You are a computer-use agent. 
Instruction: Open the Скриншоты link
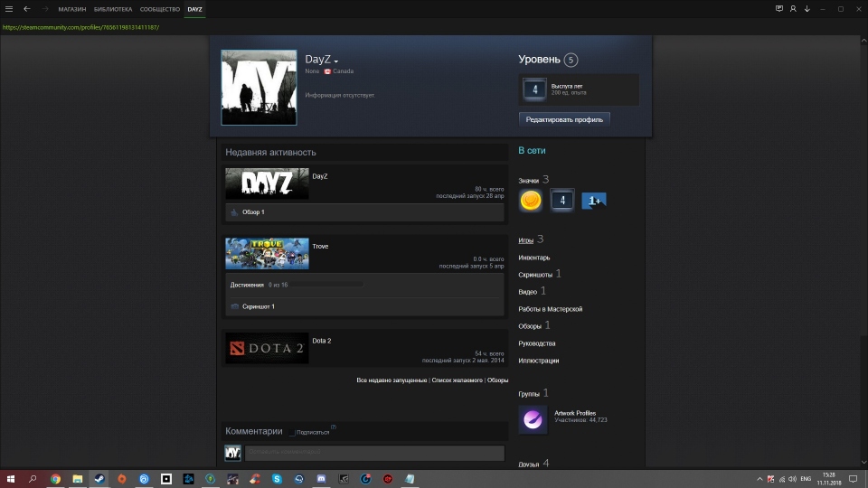click(535, 275)
